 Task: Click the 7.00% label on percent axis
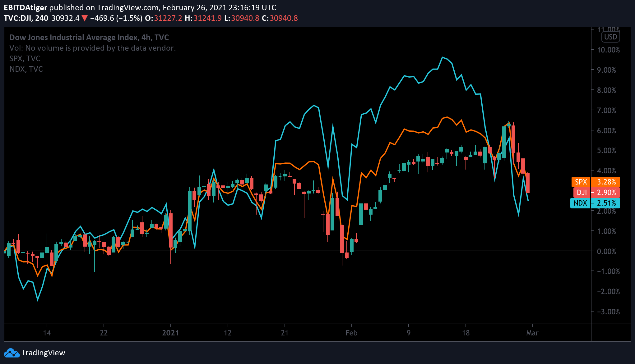click(606, 110)
